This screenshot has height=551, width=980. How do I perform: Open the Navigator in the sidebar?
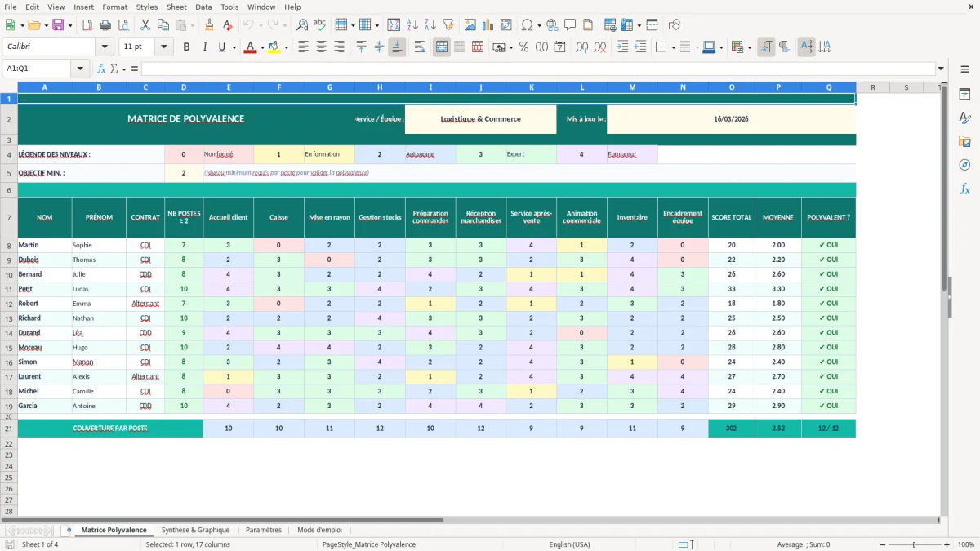[x=964, y=165]
